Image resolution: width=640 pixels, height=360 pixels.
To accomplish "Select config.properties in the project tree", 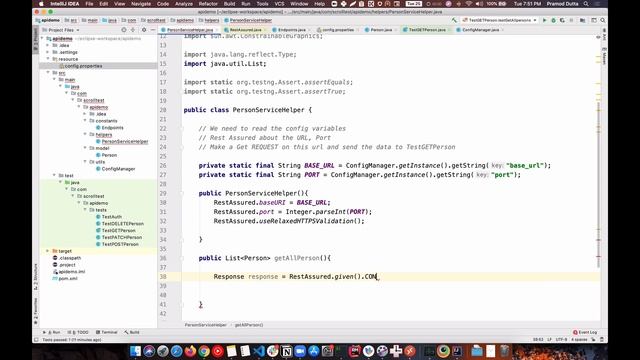I will [x=83, y=66].
